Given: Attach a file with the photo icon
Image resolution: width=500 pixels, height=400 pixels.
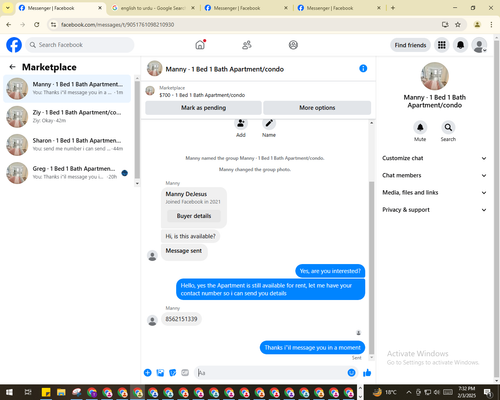Looking at the screenshot, I should coord(160,373).
